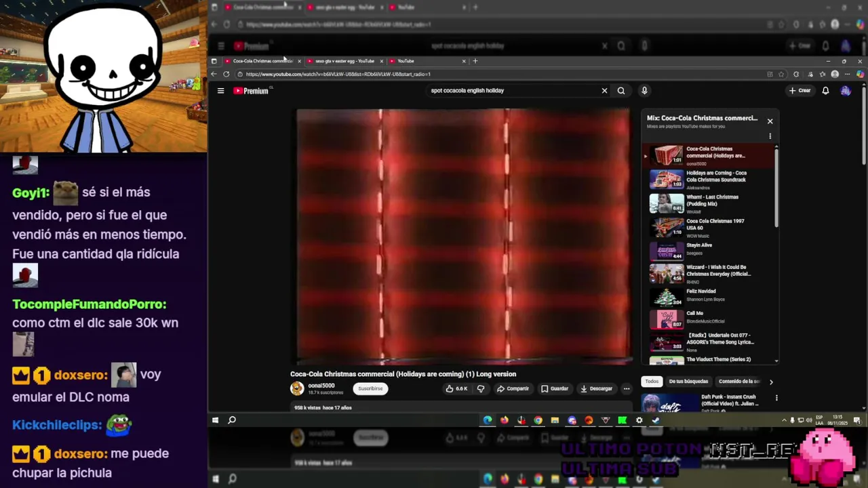The height and width of the screenshot is (488, 868).
Task: Open the oonai5000 channel avatar
Action: (x=297, y=388)
